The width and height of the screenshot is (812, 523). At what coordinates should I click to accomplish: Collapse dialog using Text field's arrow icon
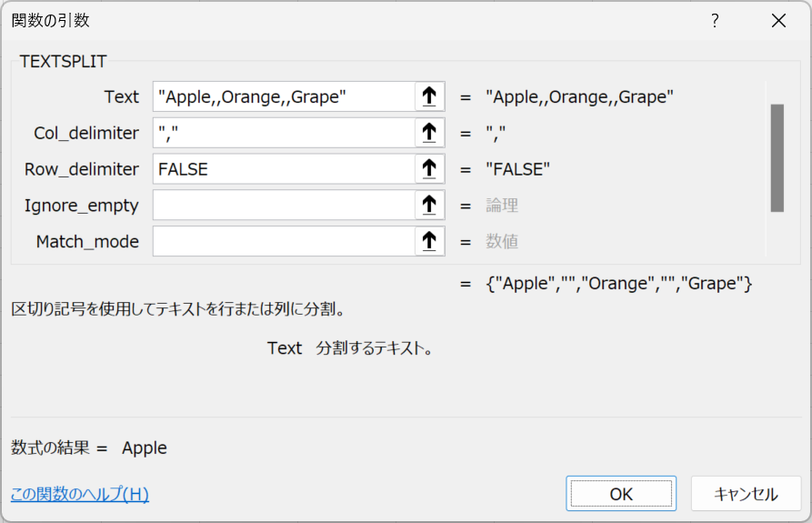pos(429,96)
